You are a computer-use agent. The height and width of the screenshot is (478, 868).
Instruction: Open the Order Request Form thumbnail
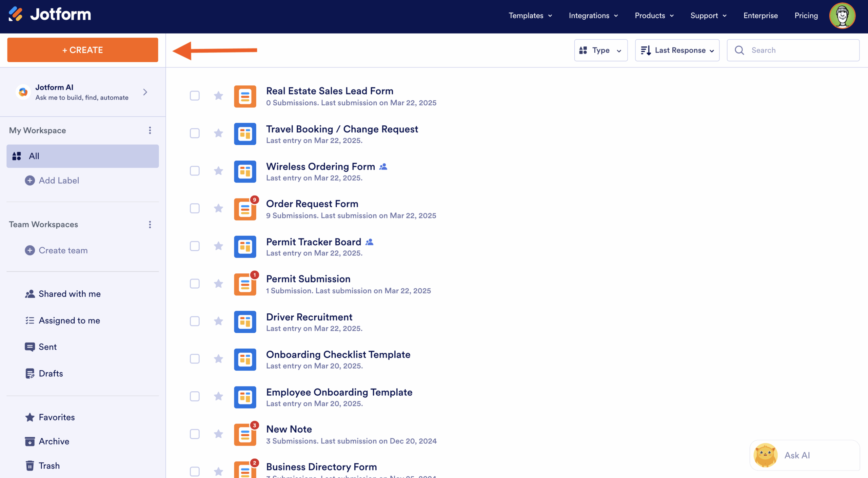245,209
